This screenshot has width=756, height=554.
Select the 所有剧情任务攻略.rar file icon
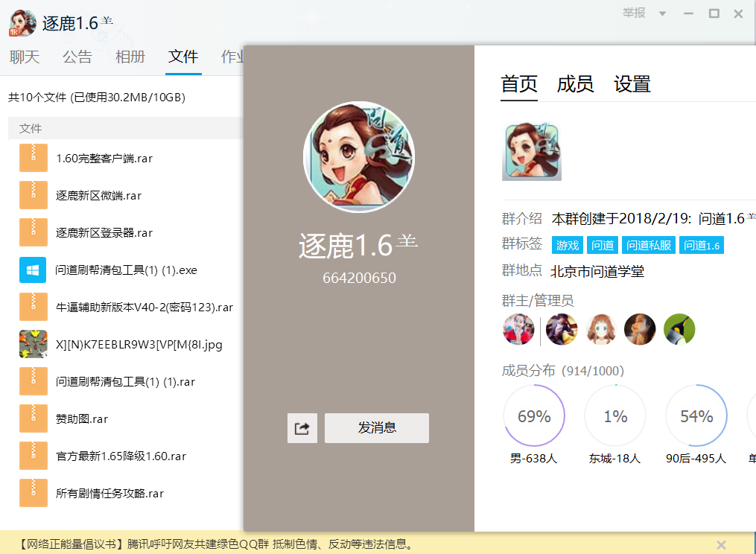click(34, 493)
